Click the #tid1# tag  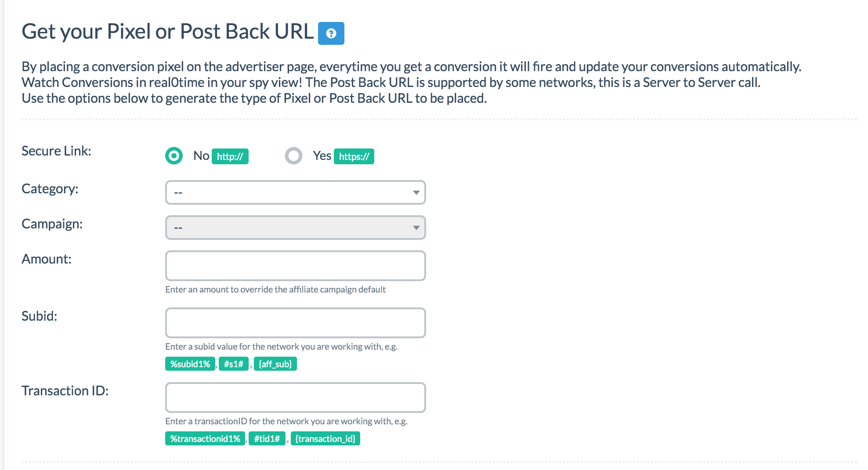(x=267, y=439)
